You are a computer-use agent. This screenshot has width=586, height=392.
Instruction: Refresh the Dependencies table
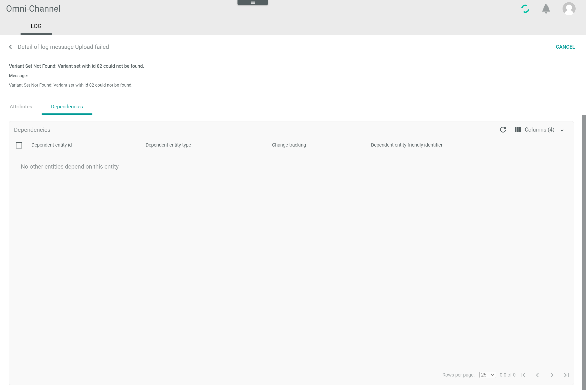coord(503,130)
